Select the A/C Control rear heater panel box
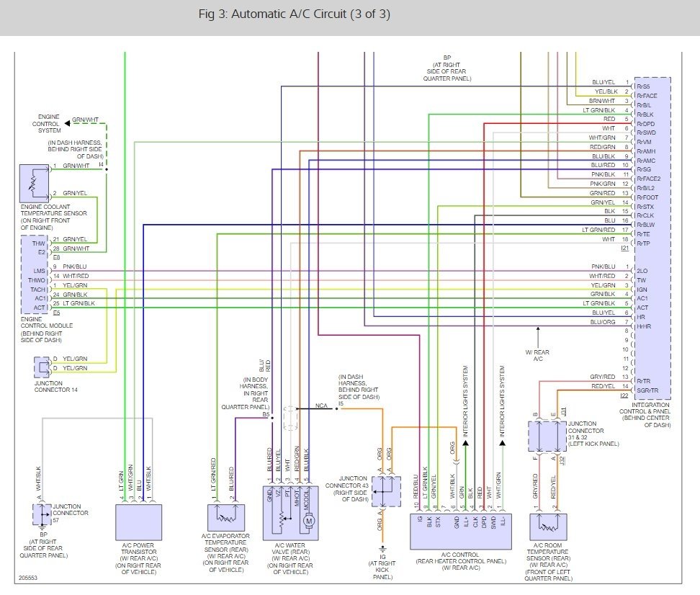 click(461, 532)
